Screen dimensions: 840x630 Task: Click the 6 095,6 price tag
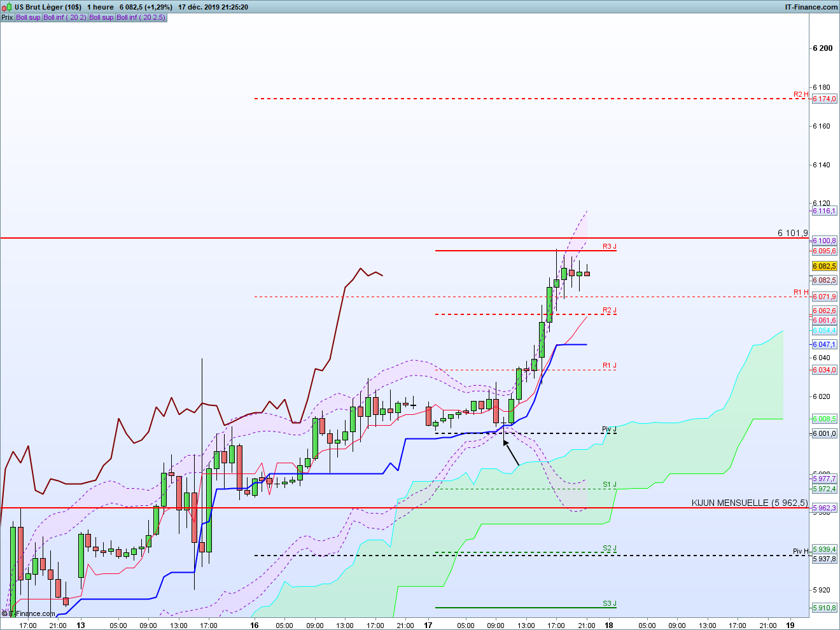(825, 251)
